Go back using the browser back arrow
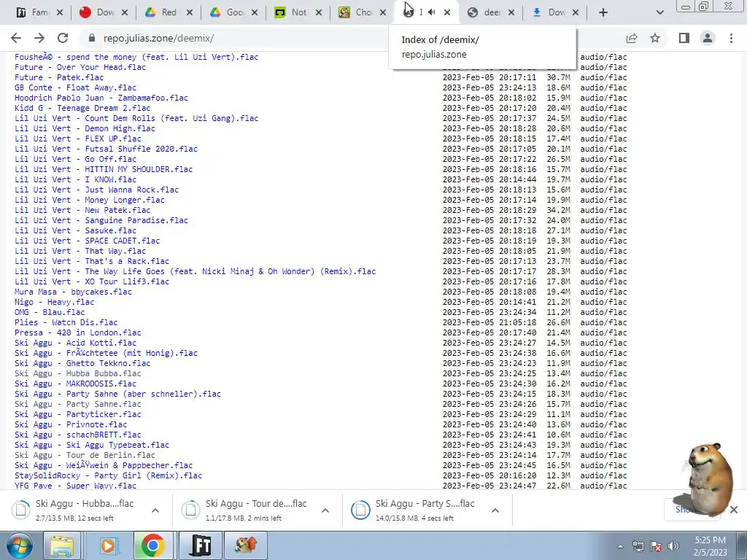Image resolution: width=747 pixels, height=560 pixels. pos(16,38)
